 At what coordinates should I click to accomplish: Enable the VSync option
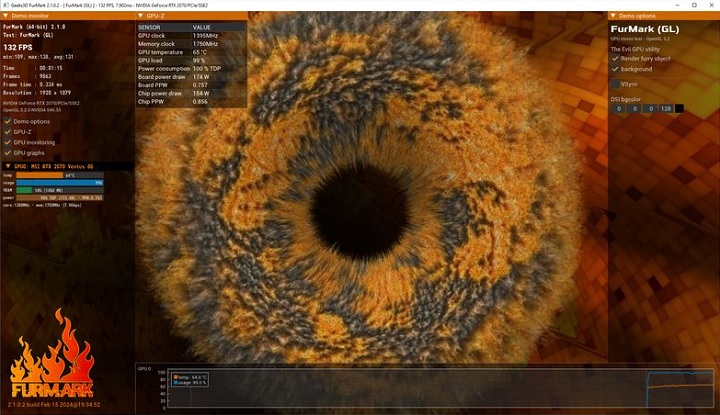coord(614,86)
